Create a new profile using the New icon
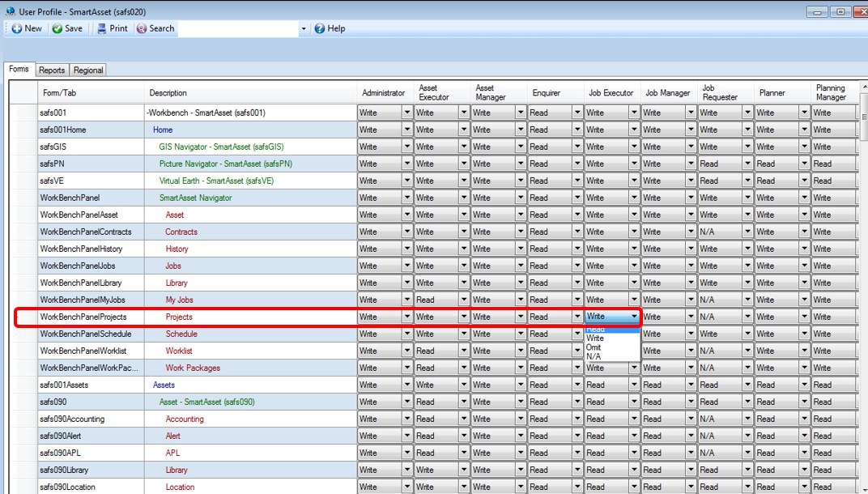 coord(24,28)
